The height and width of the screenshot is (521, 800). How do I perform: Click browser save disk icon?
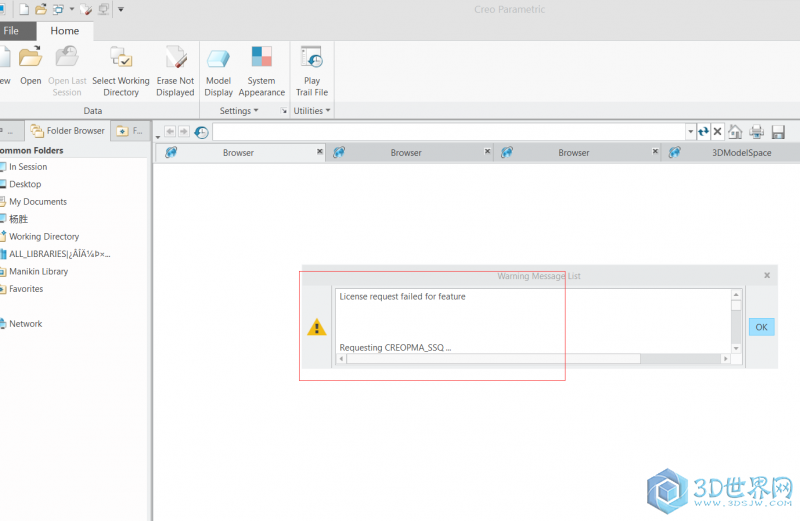(x=778, y=132)
